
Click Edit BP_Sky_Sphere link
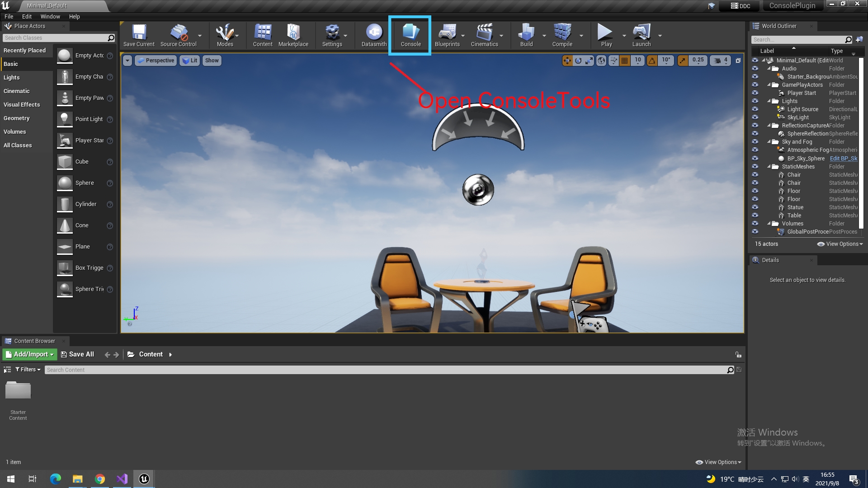point(843,159)
